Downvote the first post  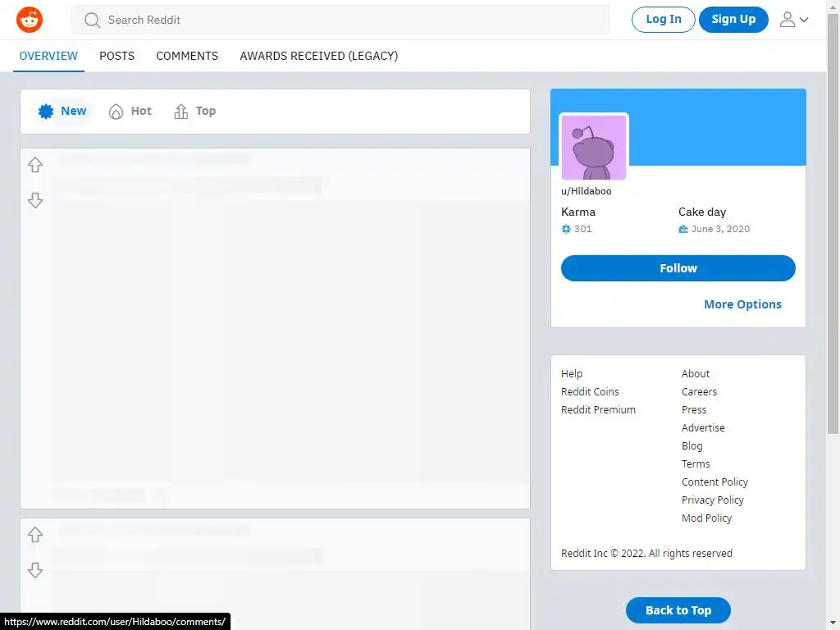click(x=35, y=200)
